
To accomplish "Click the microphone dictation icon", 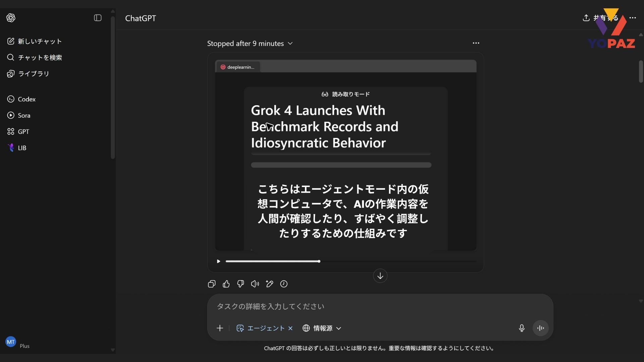I will tap(522, 328).
